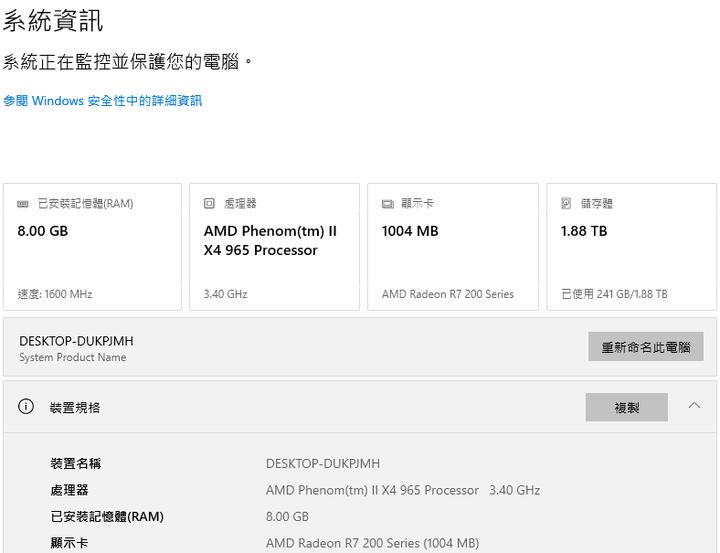Select the device name value DESKTOP-DUKPJMH in specs
Screen dimensions: 720x553
323,463
